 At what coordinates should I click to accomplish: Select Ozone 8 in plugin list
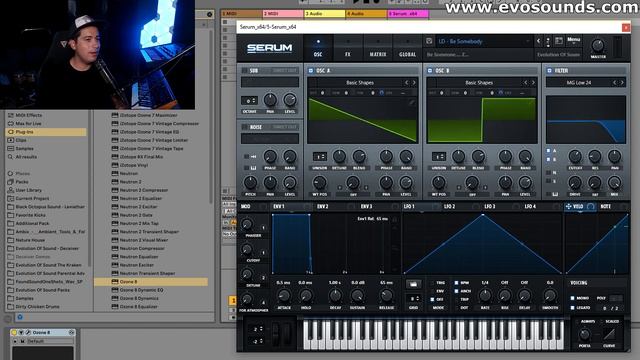[x=151, y=282]
